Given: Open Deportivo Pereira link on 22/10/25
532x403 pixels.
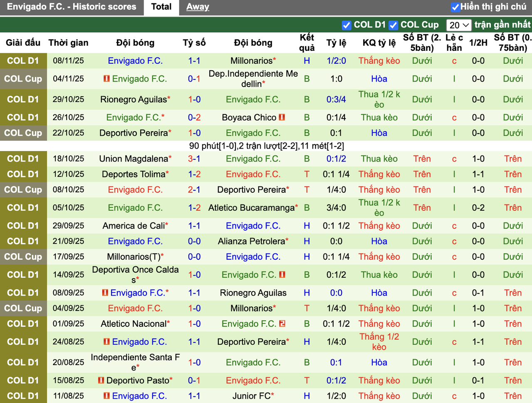Looking at the screenshot, I should click(x=134, y=133).
